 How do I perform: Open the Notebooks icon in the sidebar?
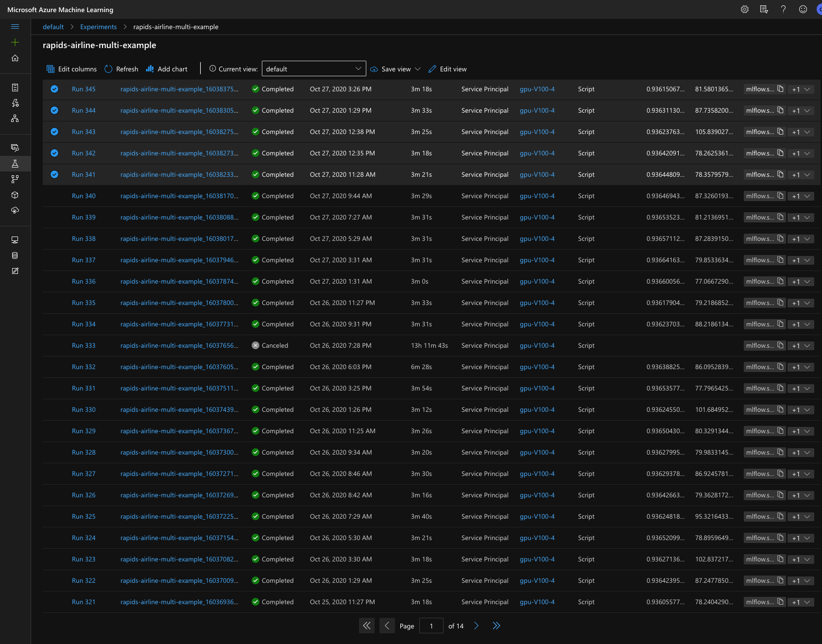coord(15,88)
